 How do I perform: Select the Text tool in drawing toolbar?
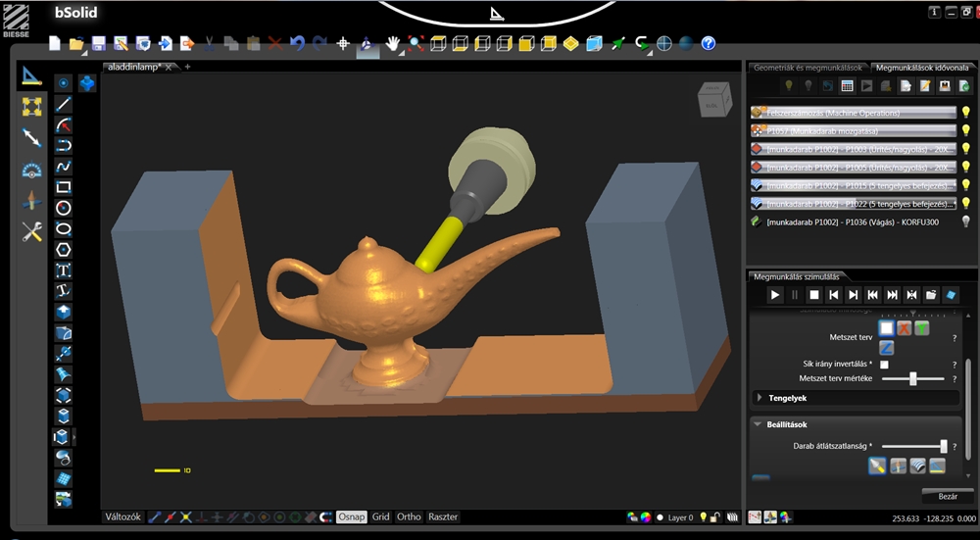[x=63, y=270]
